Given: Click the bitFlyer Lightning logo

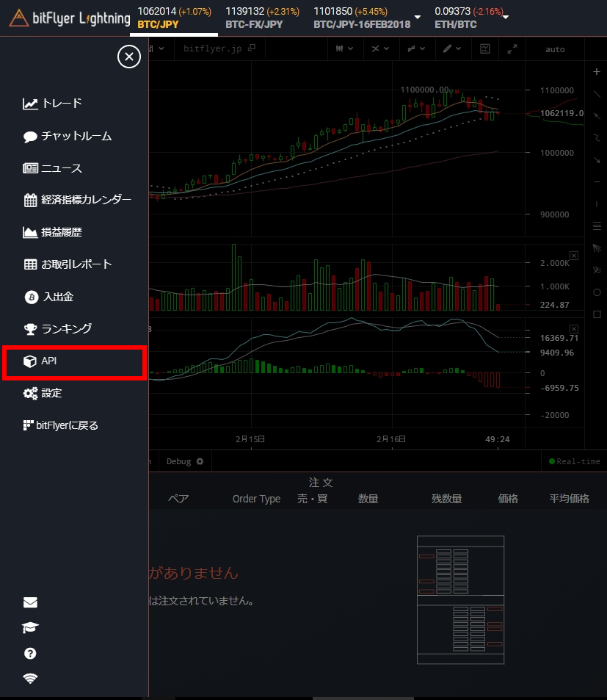Looking at the screenshot, I should coord(70,18).
